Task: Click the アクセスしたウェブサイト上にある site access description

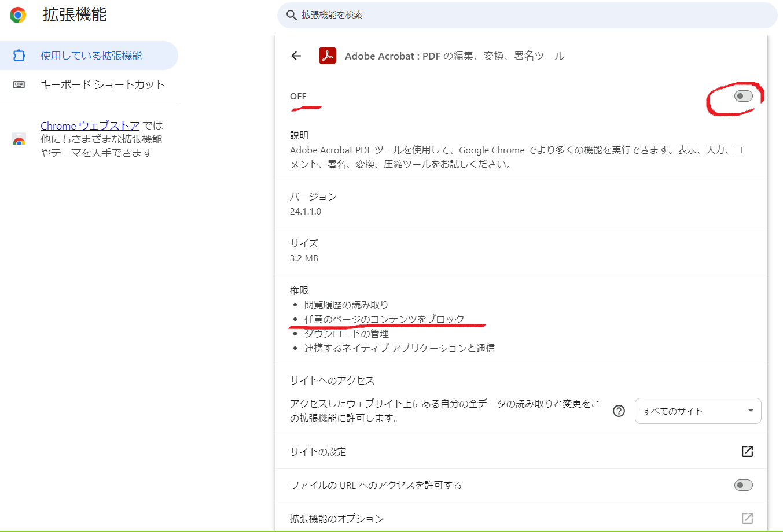Action: point(445,411)
